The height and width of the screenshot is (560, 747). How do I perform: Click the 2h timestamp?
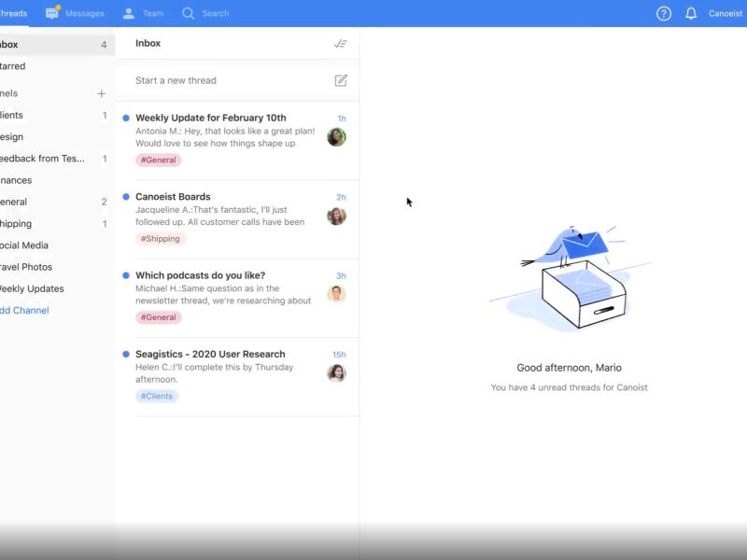point(341,197)
